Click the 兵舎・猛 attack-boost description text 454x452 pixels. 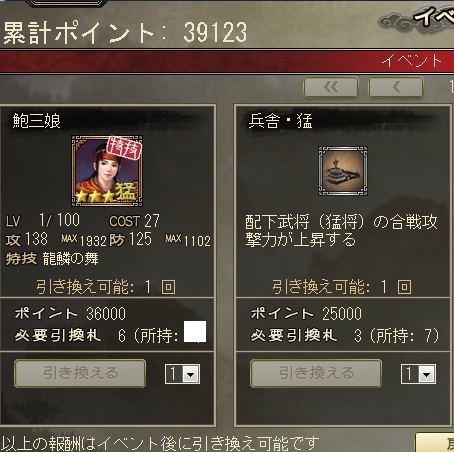tap(341, 230)
